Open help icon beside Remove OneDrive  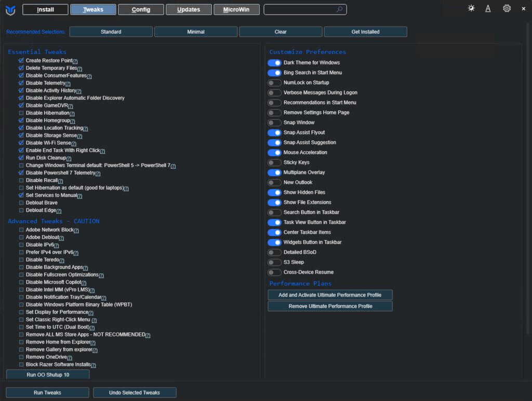[70, 357]
